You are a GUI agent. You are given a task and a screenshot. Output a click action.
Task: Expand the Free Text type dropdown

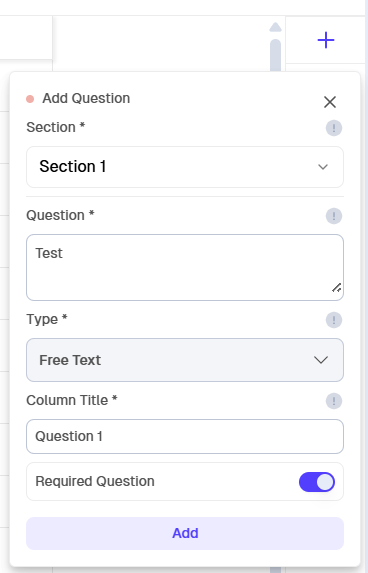coord(185,360)
